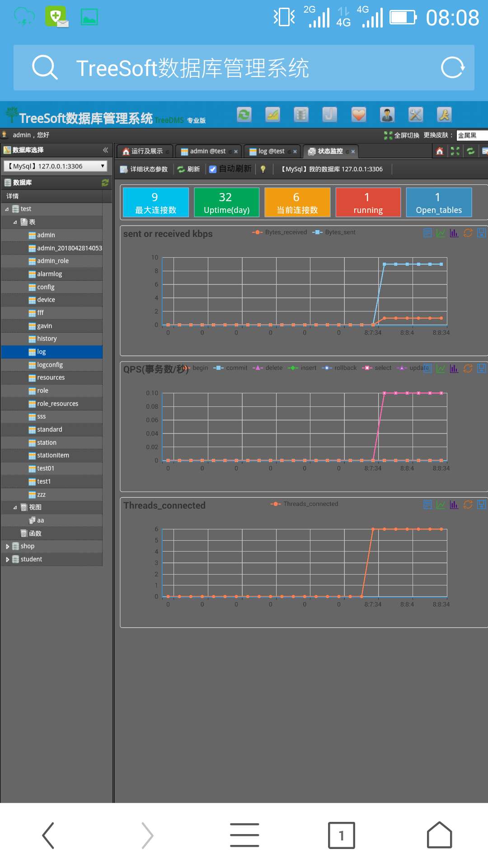Collapse the 数据库选择 panel with the double chevron
488x868 pixels.
click(105, 150)
